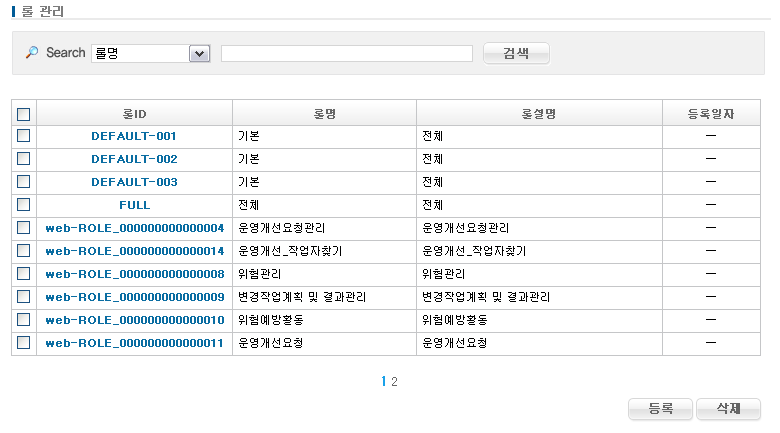Click the magnifier Search icon
The width and height of the screenshot is (780, 433).
pos(32,53)
